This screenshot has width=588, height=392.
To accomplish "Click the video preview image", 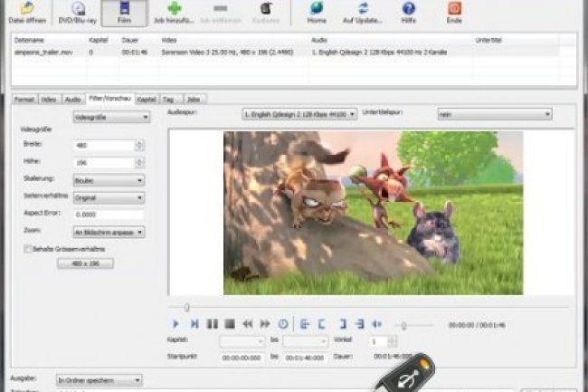I will point(373,213).
